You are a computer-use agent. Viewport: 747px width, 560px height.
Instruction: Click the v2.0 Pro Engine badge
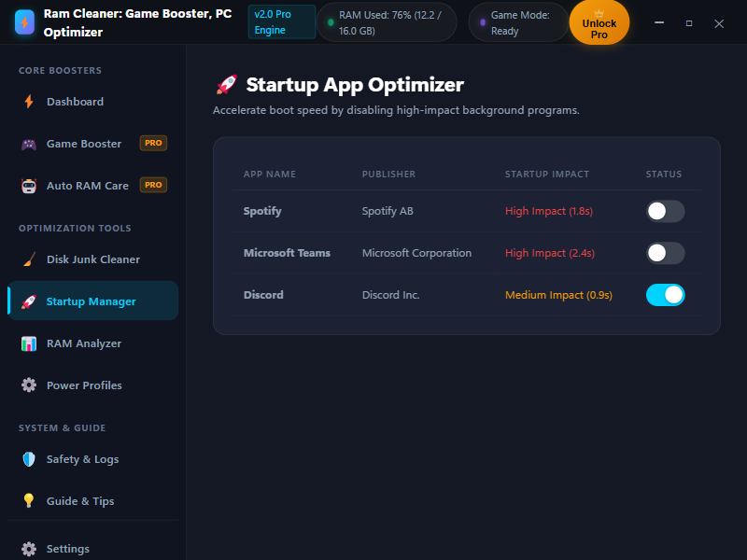coord(282,21)
